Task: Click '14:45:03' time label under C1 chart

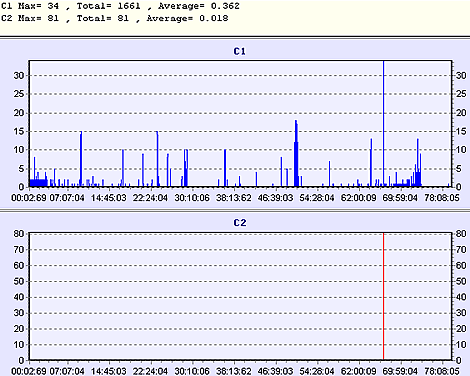Action: [x=109, y=198]
